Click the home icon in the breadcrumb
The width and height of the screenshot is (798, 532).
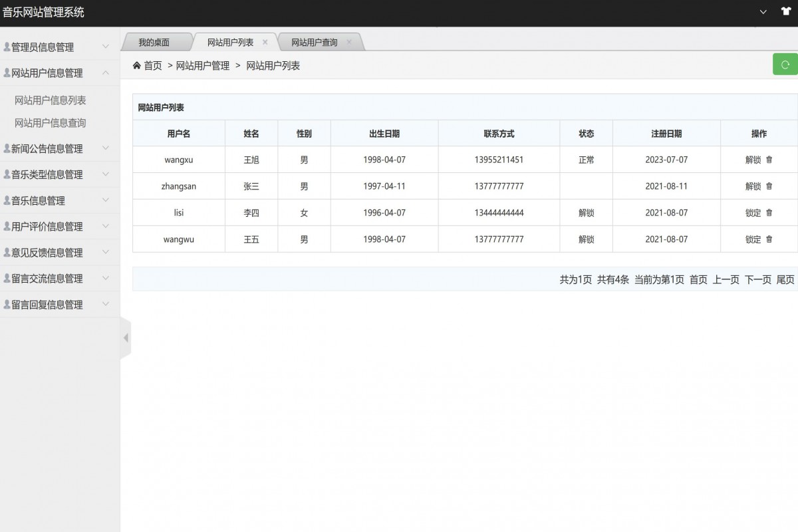tap(135, 65)
